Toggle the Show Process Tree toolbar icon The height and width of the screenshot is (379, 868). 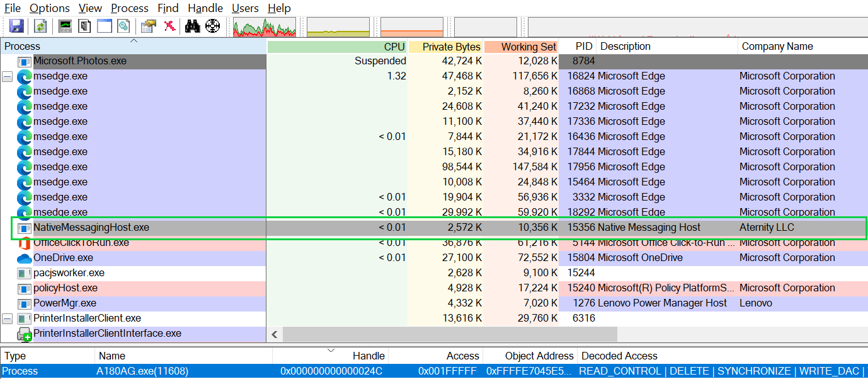tap(84, 26)
